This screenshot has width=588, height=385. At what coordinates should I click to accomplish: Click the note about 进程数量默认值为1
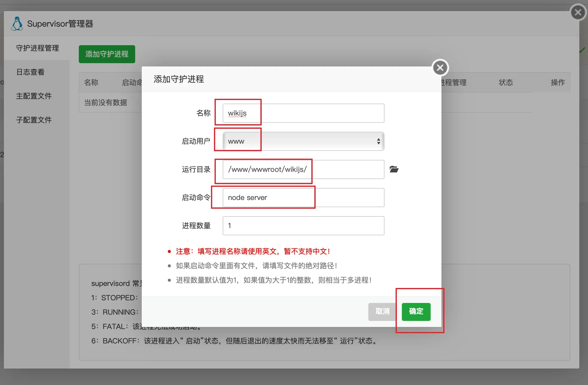274,280
